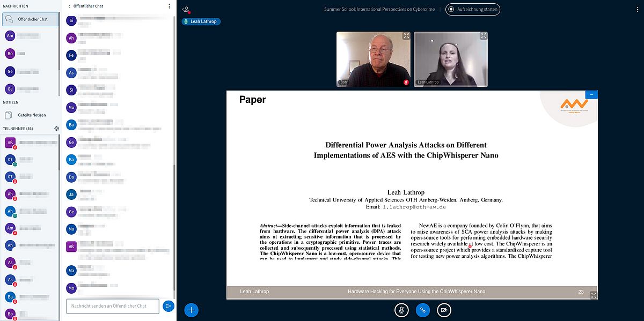The image size is (644, 321).
Task: Open the Bob name label dropdown
Action: tap(343, 82)
